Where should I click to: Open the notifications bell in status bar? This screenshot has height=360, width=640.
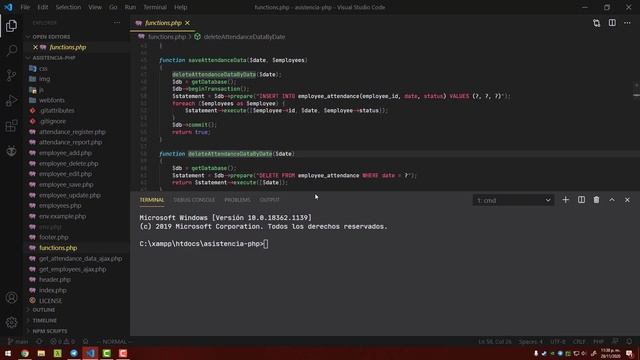[629, 342]
